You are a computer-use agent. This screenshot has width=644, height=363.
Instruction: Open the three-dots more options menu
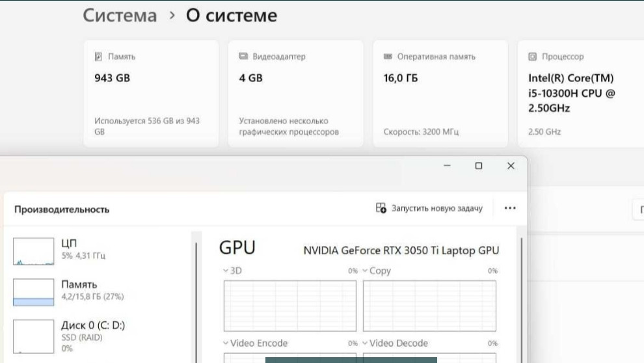tap(510, 208)
